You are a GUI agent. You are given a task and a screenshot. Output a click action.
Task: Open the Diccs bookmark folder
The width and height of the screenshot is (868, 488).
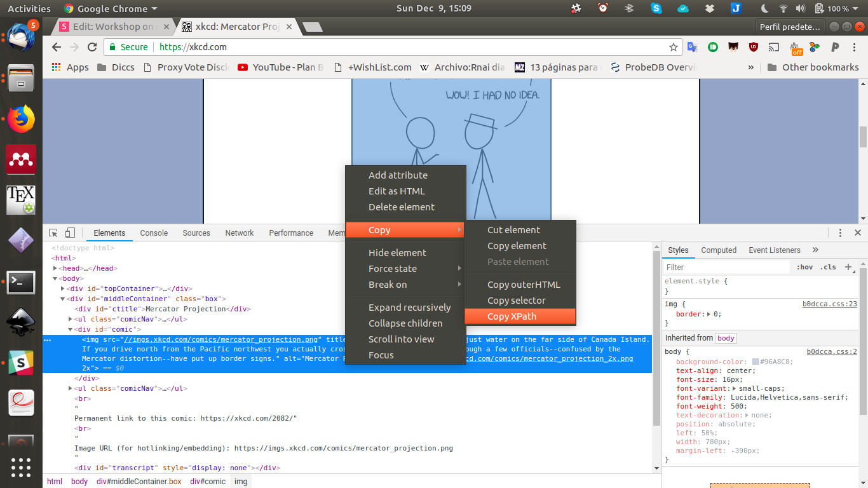pos(116,67)
